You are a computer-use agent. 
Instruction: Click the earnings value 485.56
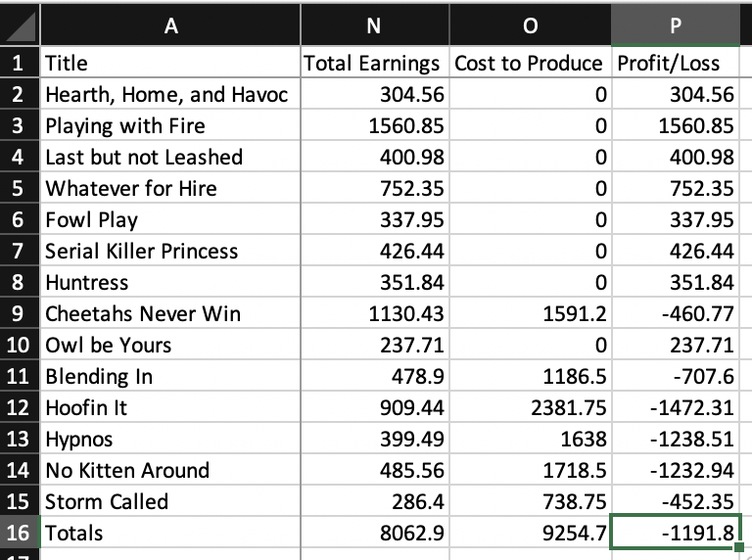pyautogui.click(x=375, y=470)
